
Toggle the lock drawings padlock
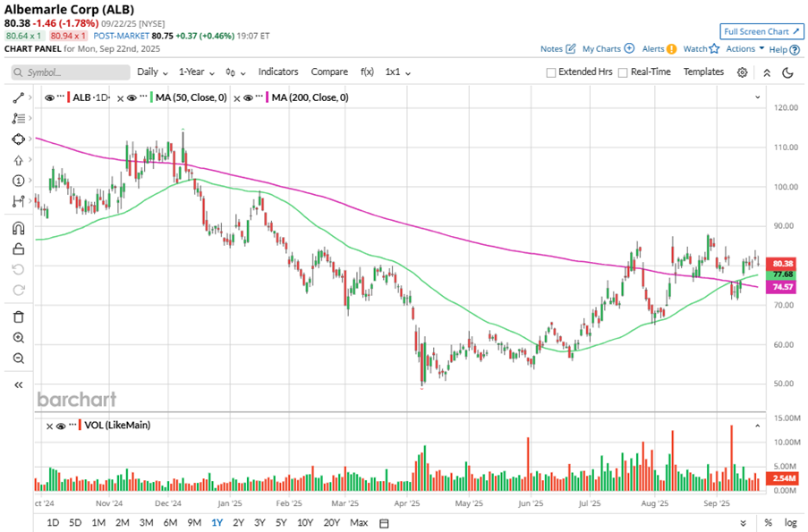pos(19,249)
